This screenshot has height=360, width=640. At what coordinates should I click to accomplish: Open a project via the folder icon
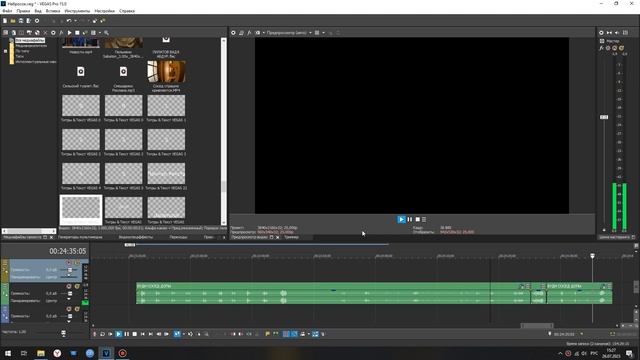point(13,21)
